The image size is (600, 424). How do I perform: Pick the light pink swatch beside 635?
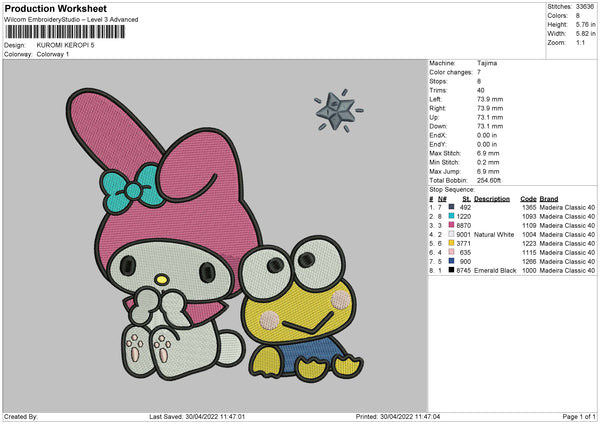pos(451,252)
